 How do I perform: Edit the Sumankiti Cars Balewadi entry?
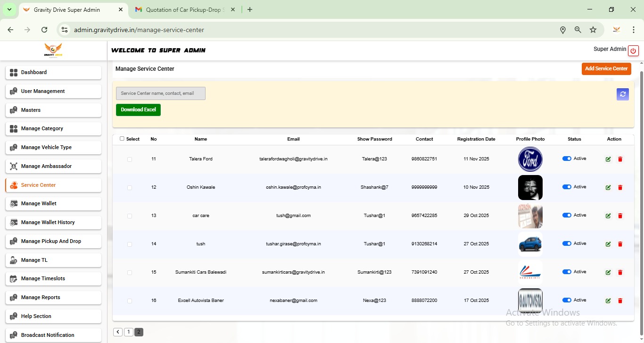(x=608, y=273)
